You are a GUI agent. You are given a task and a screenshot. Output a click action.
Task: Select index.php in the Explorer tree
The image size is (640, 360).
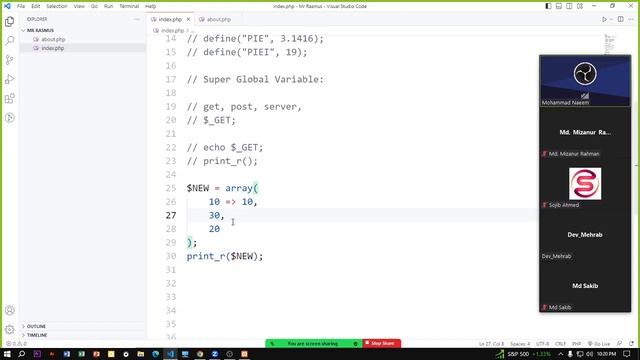coord(52,48)
